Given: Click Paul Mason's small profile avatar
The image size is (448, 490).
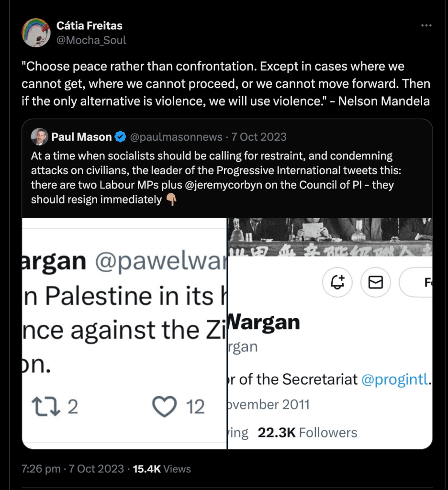Looking at the screenshot, I should tap(39, 137).
